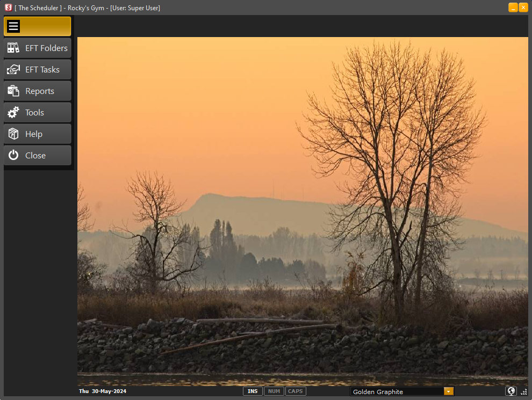Open the Help menu
Viewport: 532px width, 400px height.
[37, 134]
